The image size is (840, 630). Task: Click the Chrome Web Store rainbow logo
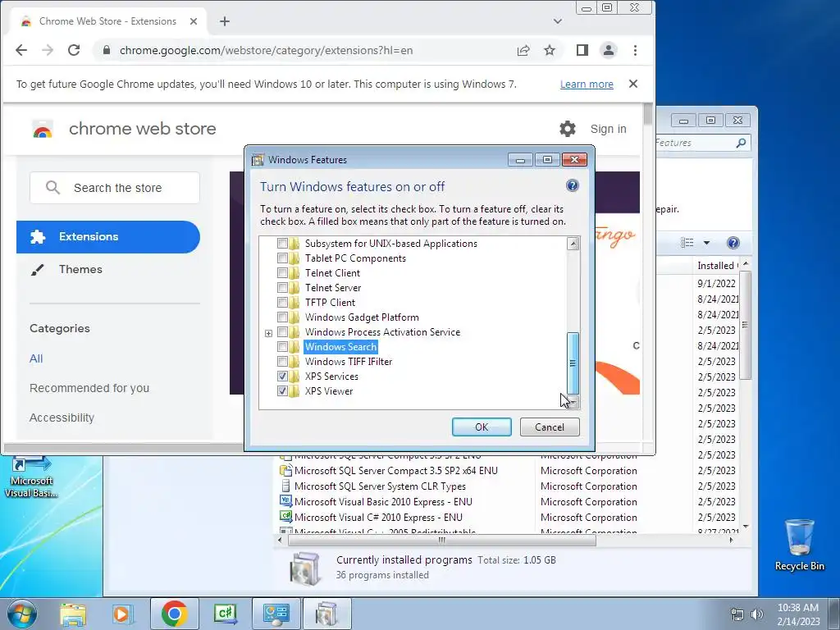43,129
